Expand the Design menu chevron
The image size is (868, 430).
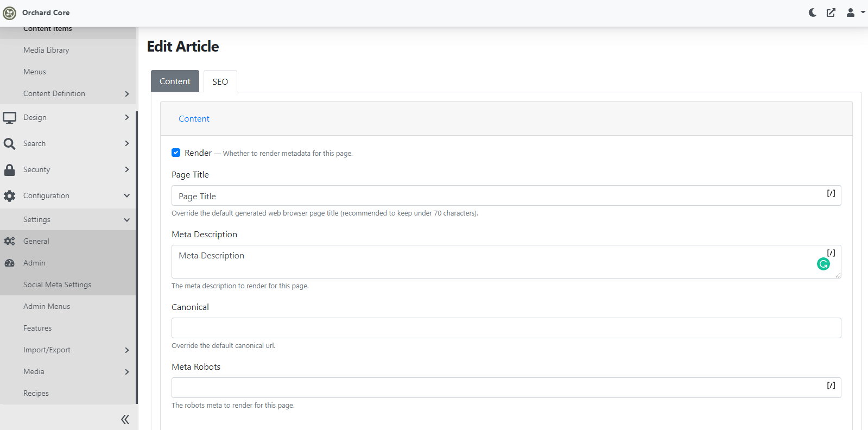pos(127,117)
